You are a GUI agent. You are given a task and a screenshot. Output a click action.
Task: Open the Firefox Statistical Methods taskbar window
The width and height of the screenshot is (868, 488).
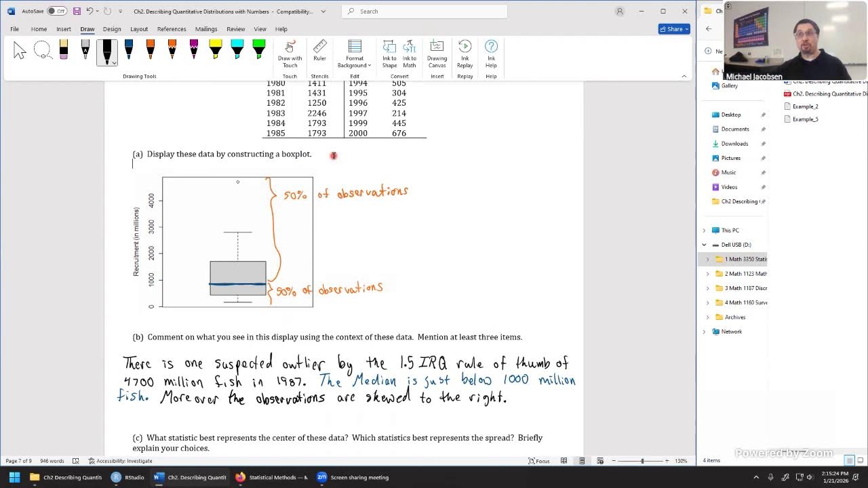click(x=271, y=477)
